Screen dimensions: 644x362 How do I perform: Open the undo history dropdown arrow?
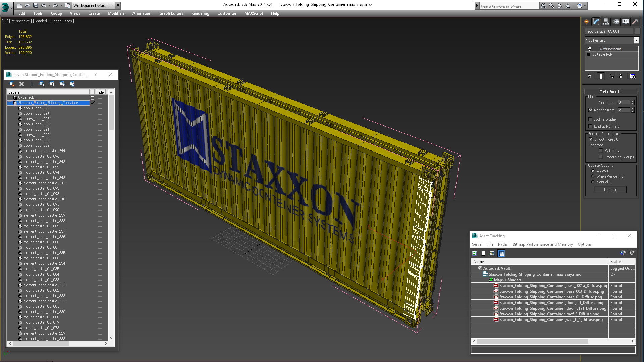point(49,5)
